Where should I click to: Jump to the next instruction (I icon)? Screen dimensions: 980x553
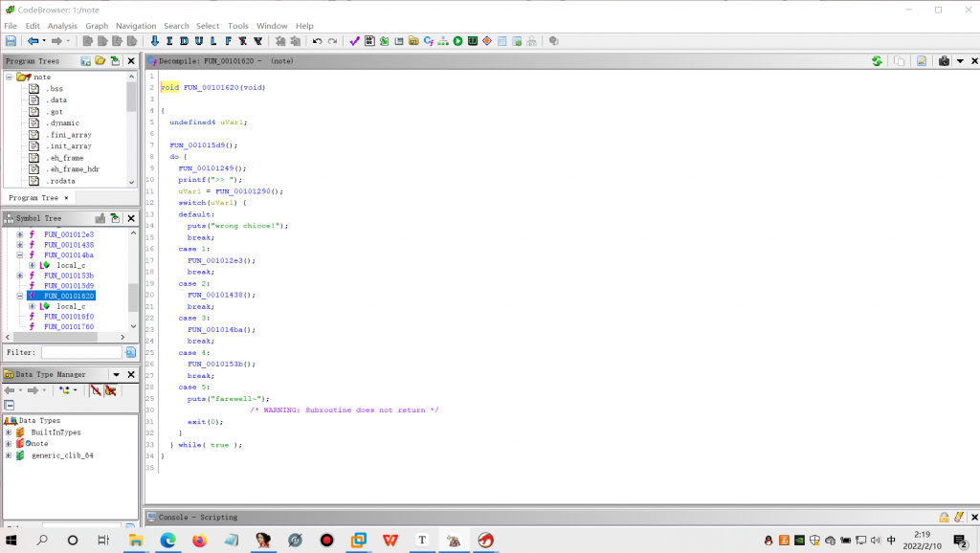(x=169, y=41)
